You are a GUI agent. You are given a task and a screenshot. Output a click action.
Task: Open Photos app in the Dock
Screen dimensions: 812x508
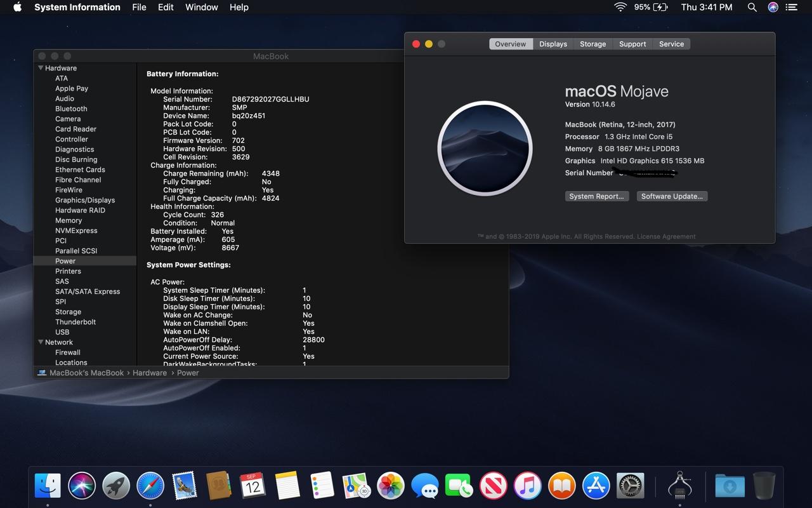[390, 486]
